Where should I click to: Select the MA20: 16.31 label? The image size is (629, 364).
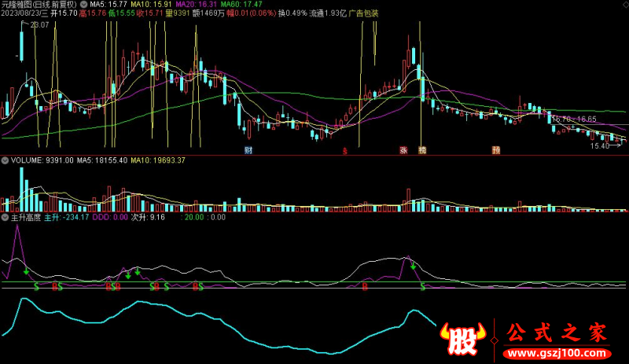point(196,5)
